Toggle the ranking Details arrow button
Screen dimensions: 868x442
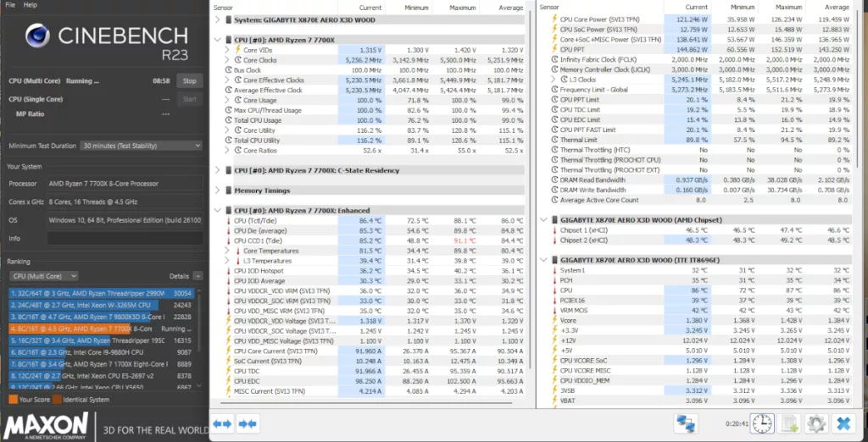(x=198, y=276)
